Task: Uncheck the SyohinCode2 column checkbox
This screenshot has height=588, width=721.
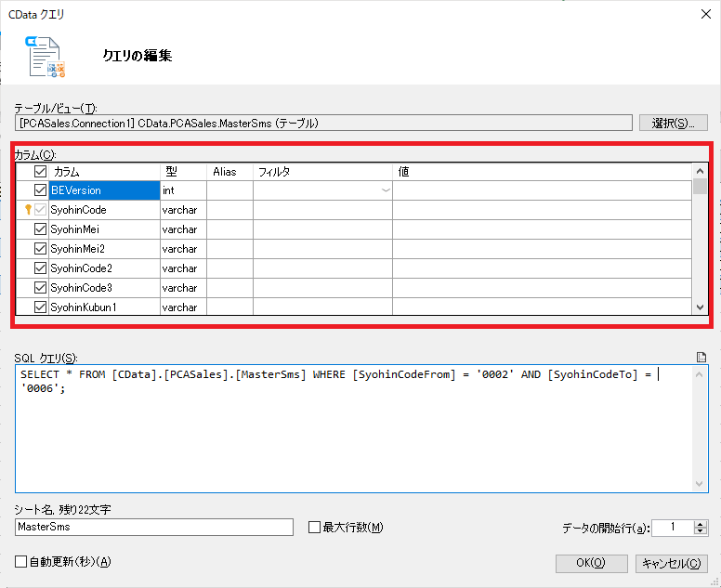Action: coord(40,268)
